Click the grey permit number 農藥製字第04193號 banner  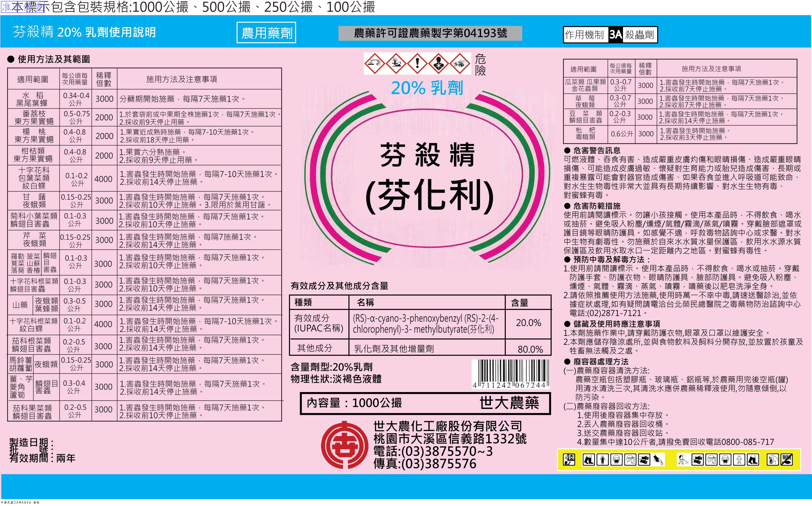pyautogui.click(x=430, y=33)
